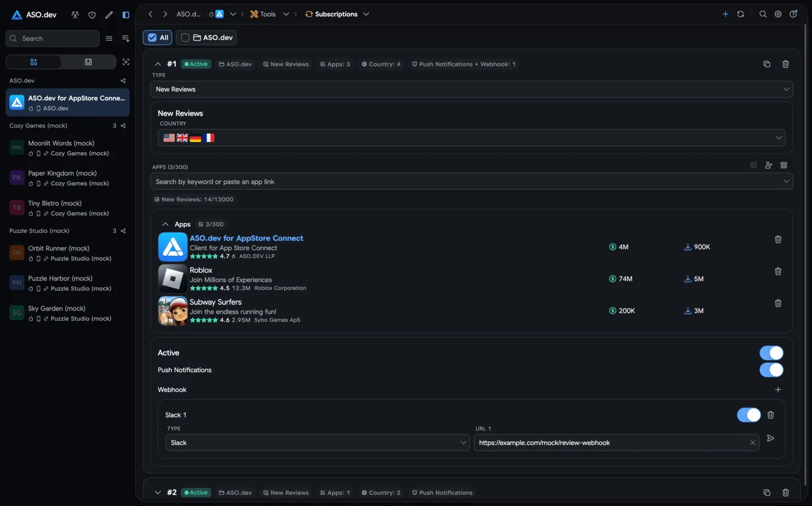
Task: Duplicate subscription #1 with copy icon
Action: tap(766, 64)
